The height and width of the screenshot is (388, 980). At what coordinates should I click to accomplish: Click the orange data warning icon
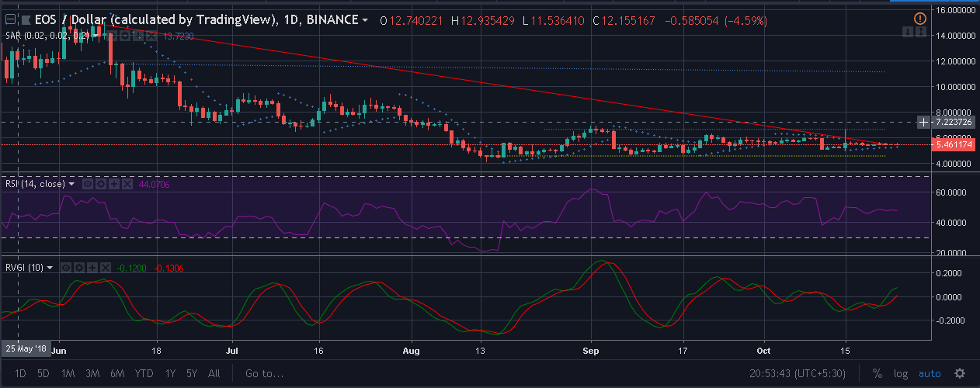pos(920,19)
